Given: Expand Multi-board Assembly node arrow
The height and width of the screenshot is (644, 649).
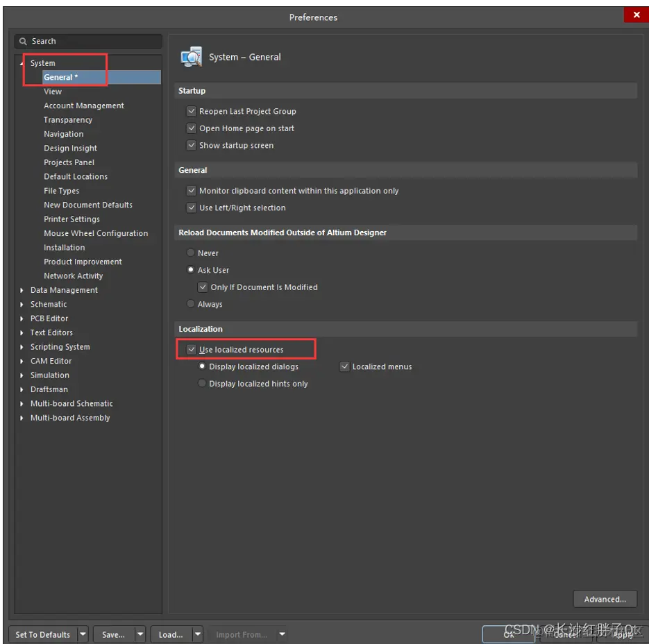Looking at the screenshot, I should [x=22, y=418].
